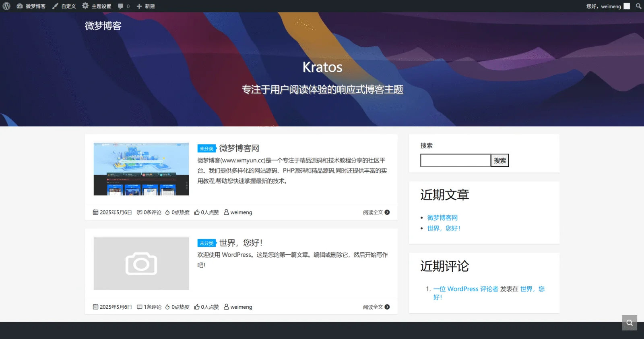Click 1条评论 on the 世界，您好！ post
The image size is (644, 339).
pos(153,307)
